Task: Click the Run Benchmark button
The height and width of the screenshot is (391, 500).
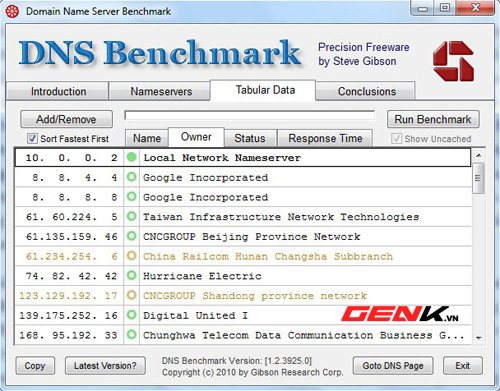Action: tap(433, 119)
